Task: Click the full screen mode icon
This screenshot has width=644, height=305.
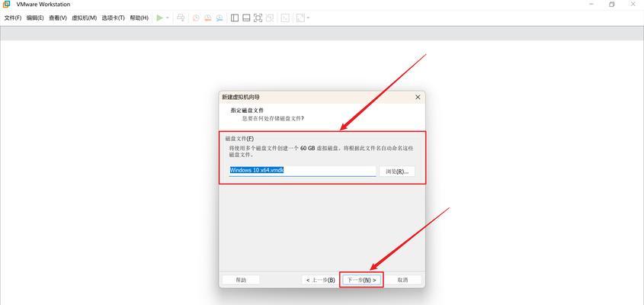Action: (x=258, y=18)
